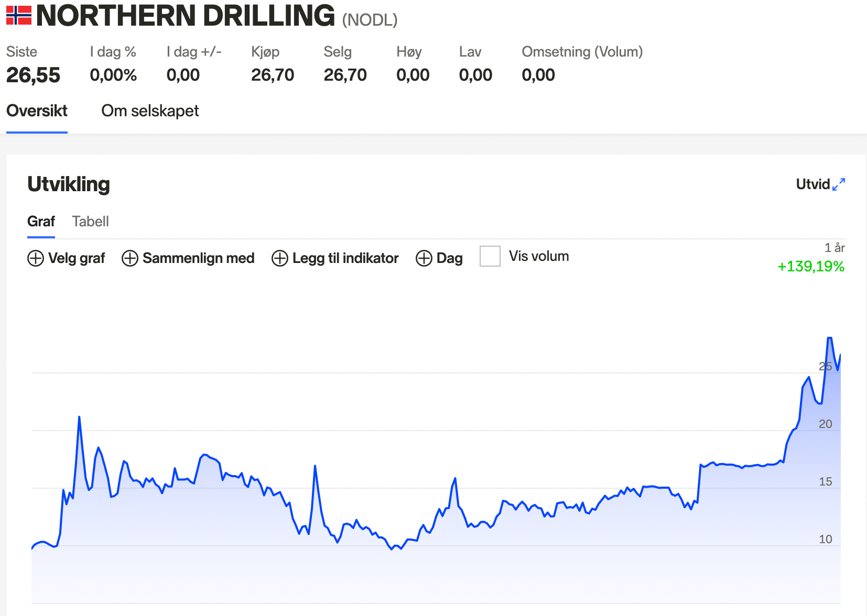The image size is (867, 616).
Task: Click the I dag +/- label
Action: point(194,52)
